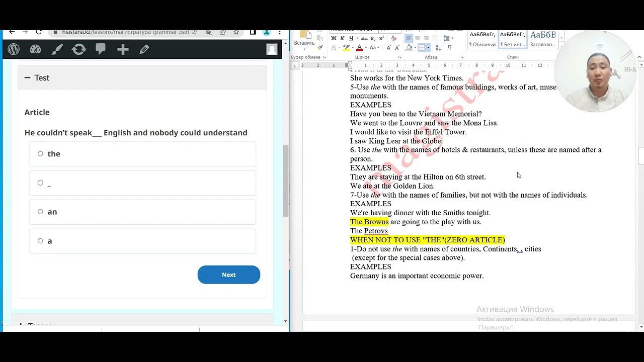
Task: Toggle underline (Ч) in Word
Action: click(351, 39)
